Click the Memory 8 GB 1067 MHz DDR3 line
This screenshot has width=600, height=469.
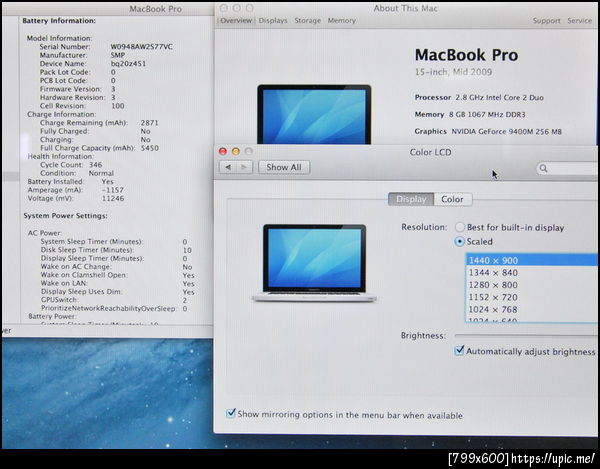tap(470, 114)
